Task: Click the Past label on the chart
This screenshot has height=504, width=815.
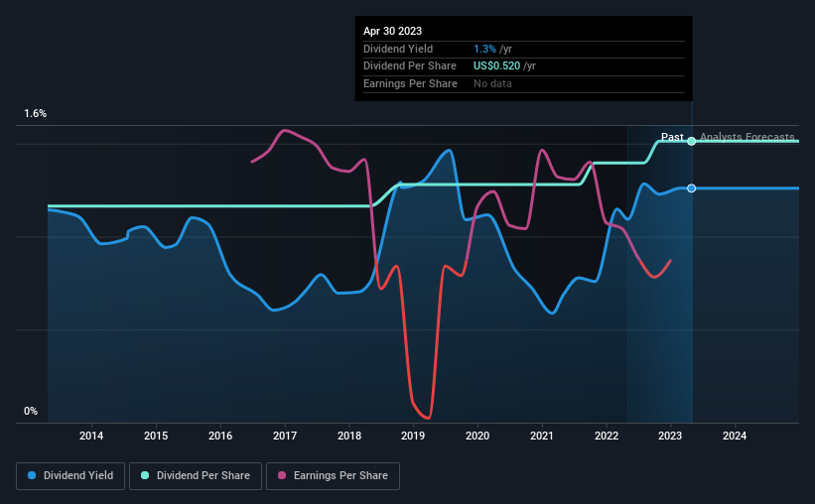Action: tap(672, 137)
